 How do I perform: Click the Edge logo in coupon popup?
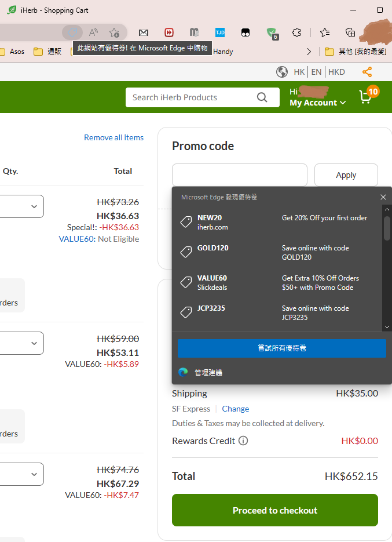click(183, 372)
